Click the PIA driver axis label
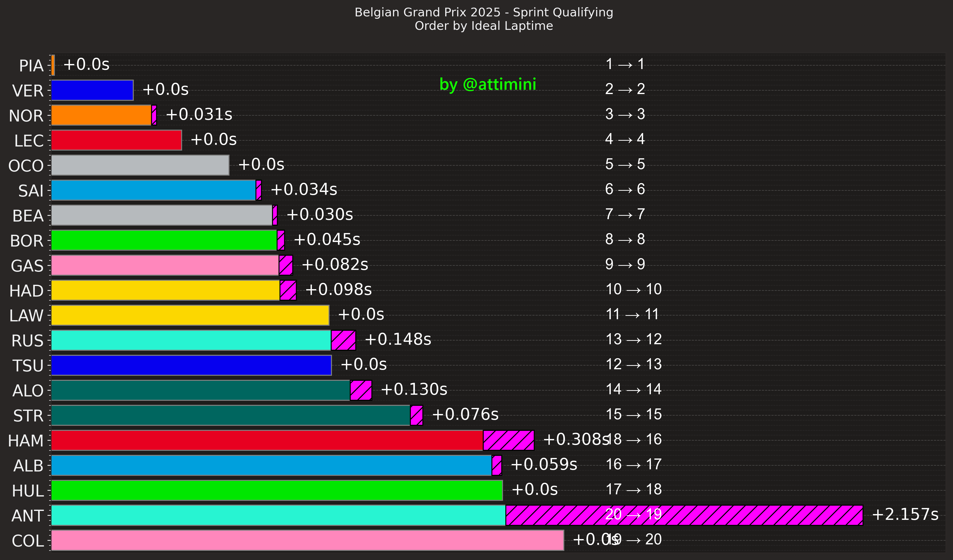 [x=31, y=66]
